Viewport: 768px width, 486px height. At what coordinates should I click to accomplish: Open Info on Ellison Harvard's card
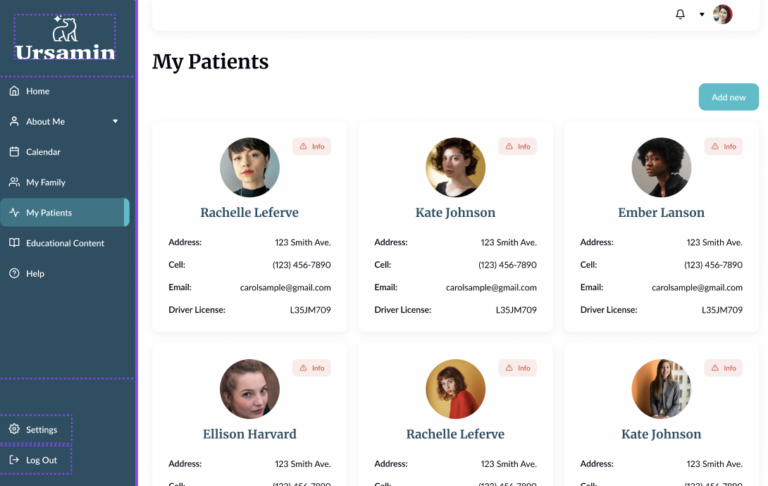312,368
